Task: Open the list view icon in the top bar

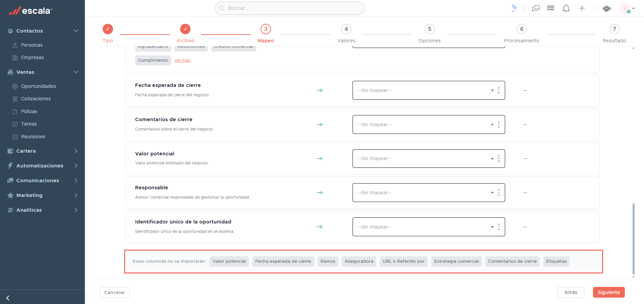Action: 551,8
